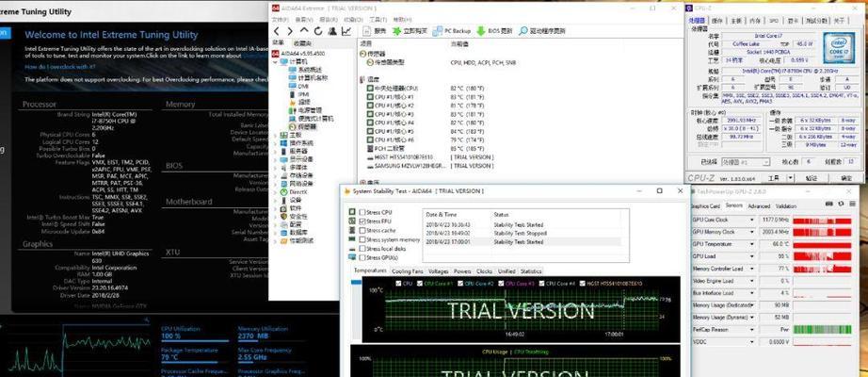The width and height of the screenshot is (868, 377).
Task: Open the GPU Core Clock sensor dropdown
Action: pos(752,221)
